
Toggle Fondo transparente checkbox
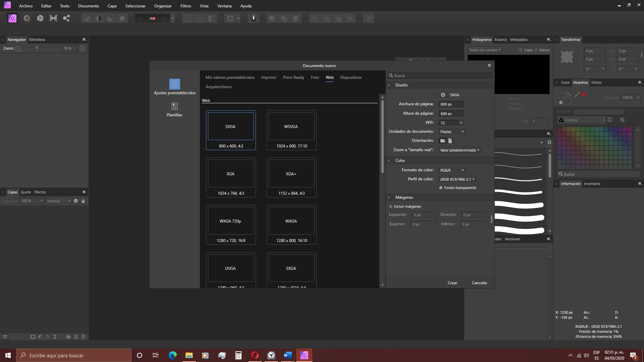click(441, 188)
